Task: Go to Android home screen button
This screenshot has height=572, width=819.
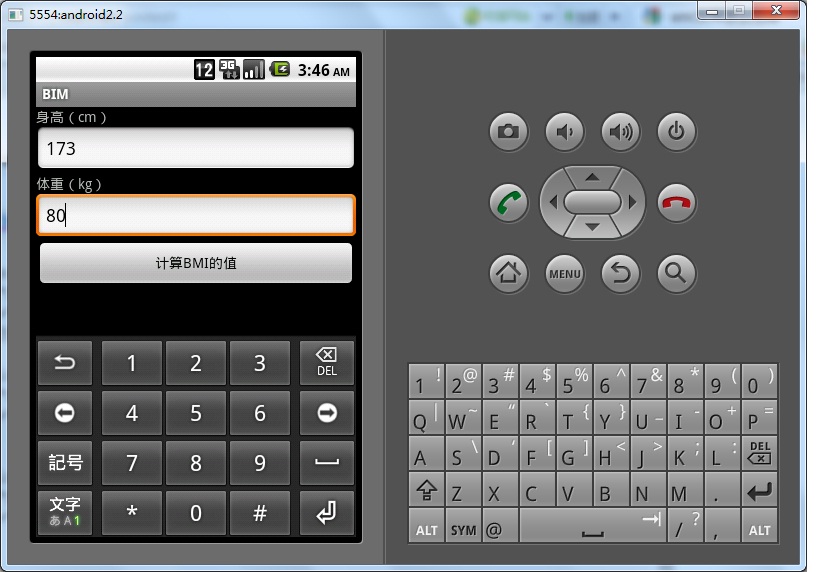Action: (508, 273)
